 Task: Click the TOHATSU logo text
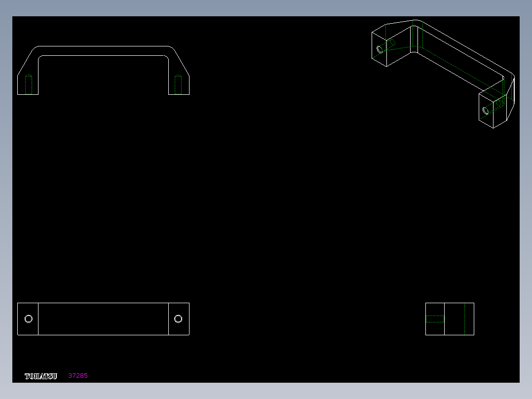pyautogui.click(x=40, y=376)
